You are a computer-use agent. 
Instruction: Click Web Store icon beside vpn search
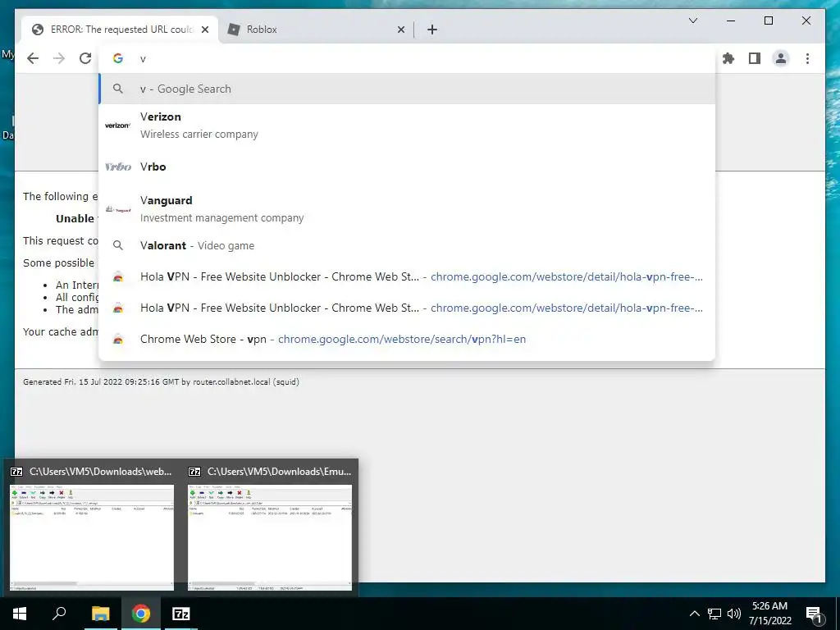tap(118, 339)
